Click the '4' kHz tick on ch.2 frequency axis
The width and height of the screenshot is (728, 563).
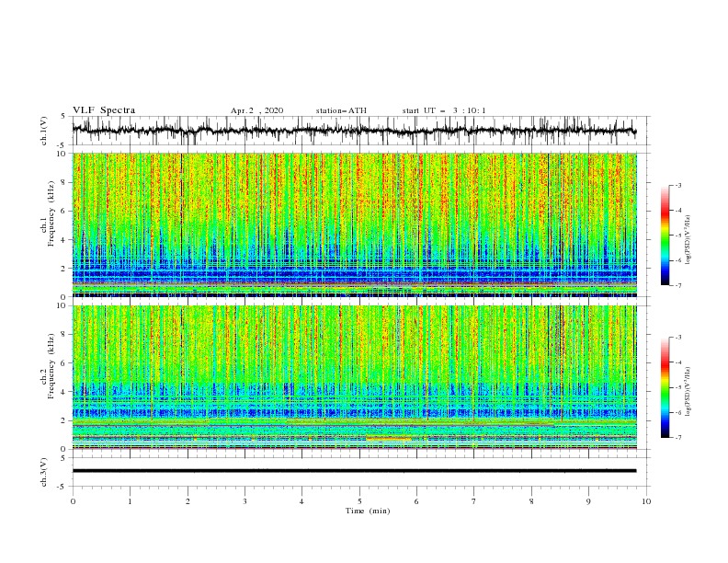64,392
